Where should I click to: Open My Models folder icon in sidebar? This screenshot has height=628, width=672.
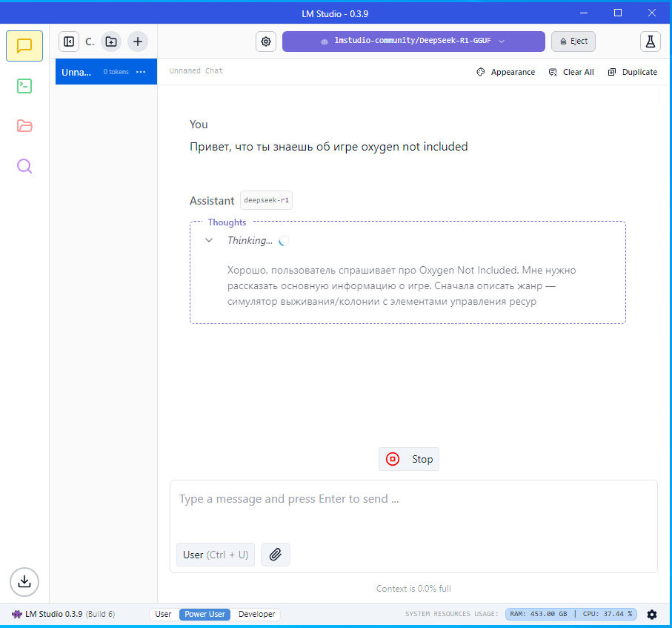click(x=24, y=126)
